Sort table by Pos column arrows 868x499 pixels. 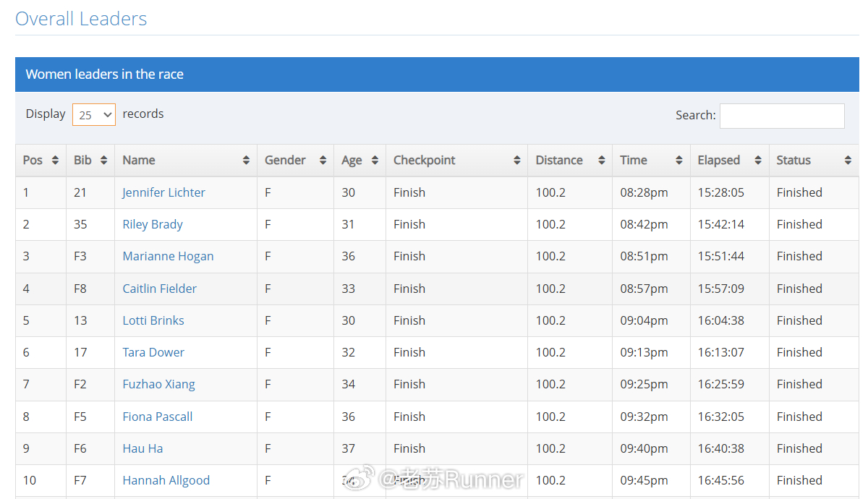coord(55,161)
